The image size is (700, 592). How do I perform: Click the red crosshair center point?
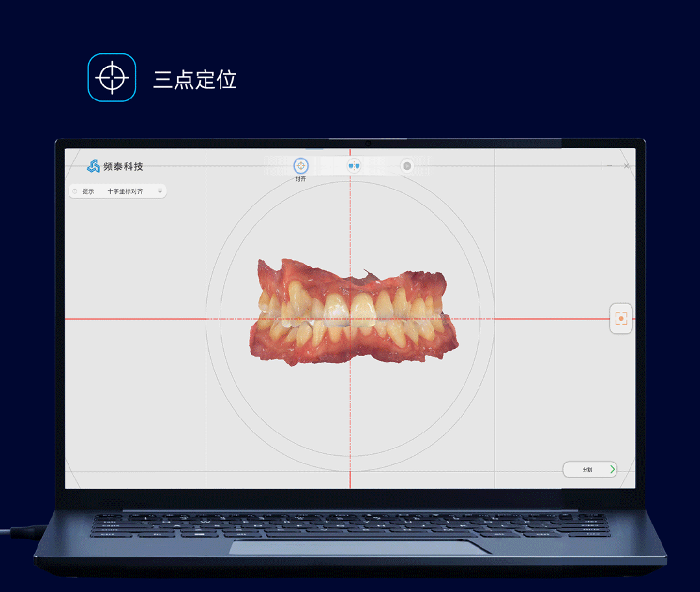[350, 318]
